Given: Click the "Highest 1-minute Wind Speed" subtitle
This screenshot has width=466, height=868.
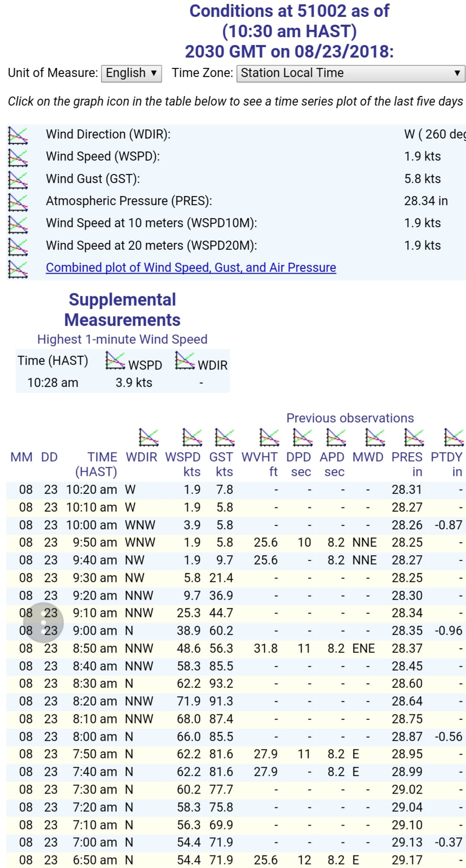Looking at the screenshot, I should point(122,339).
